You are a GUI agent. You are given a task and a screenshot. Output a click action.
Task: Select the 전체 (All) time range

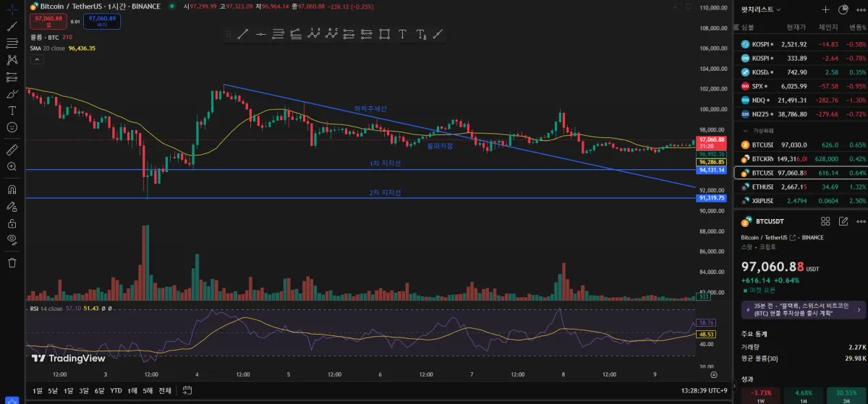pyautogui.click(x=165, y=391)
